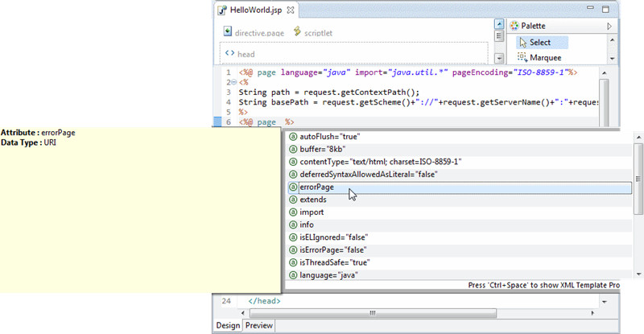
Task: Switch to the Preview tab
Action: (258, 326)
